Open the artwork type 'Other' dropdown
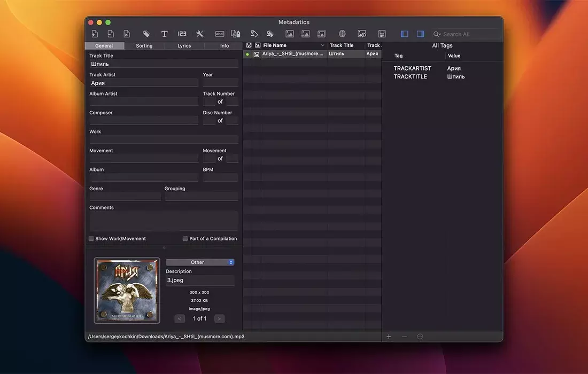Screen dimensions: 588x374 (x=200, y=262)
